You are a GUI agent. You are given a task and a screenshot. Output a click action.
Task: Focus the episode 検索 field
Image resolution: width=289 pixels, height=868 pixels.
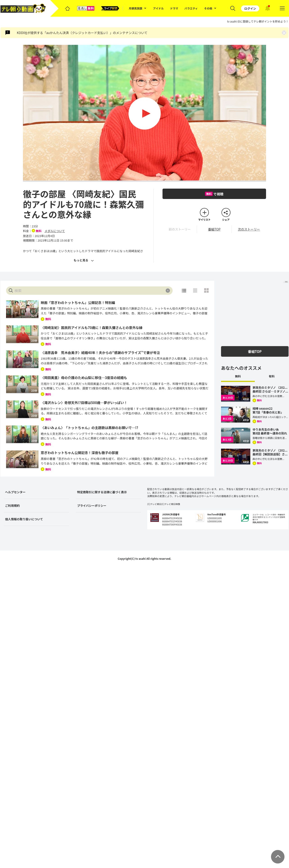tap(89, 290)
